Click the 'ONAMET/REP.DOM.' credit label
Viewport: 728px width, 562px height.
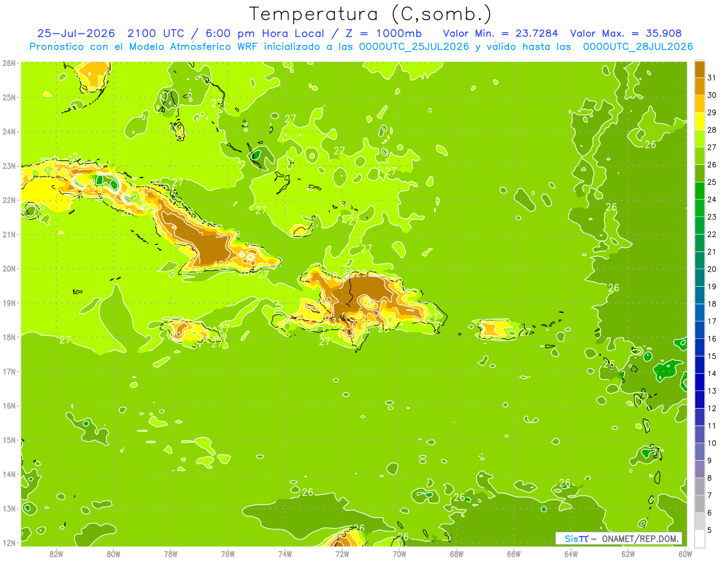641,538
